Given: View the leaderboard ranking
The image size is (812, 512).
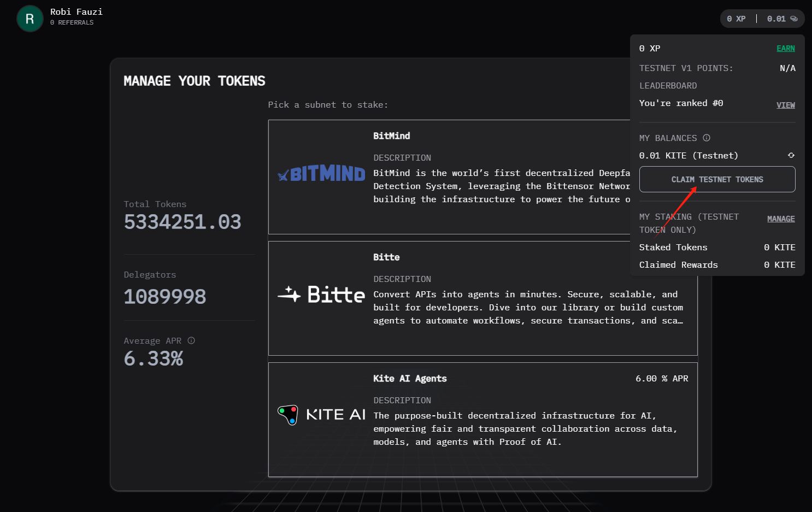Looking at the screenshot, I should coord(785,105).
